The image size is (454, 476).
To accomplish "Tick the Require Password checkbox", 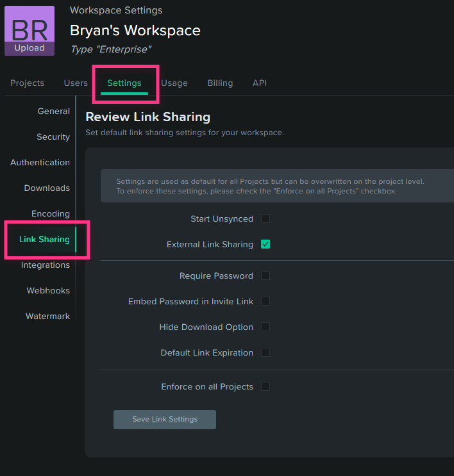I will point(265,275).
